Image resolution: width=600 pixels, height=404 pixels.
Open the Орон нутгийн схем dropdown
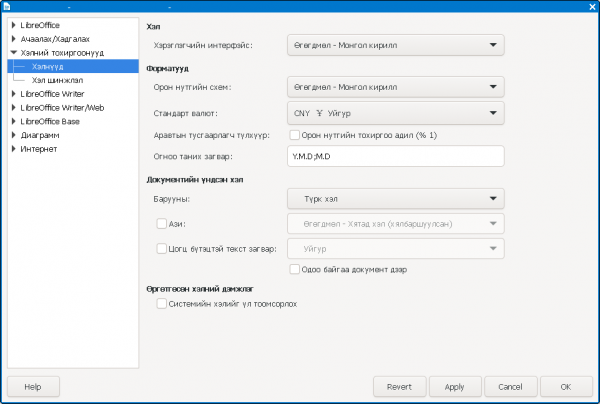(x=396, y=87)
